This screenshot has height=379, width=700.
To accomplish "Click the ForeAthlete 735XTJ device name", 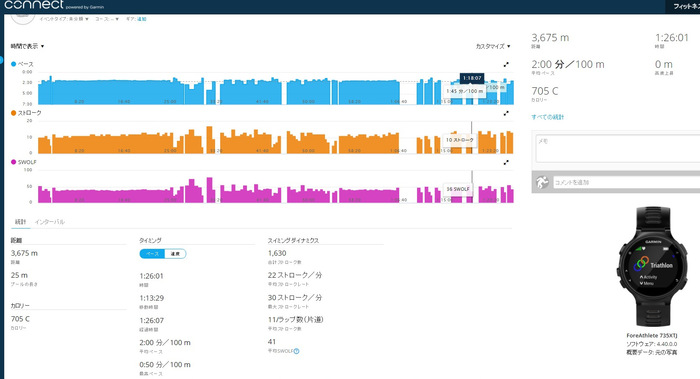I will click(x=651, y=336).
